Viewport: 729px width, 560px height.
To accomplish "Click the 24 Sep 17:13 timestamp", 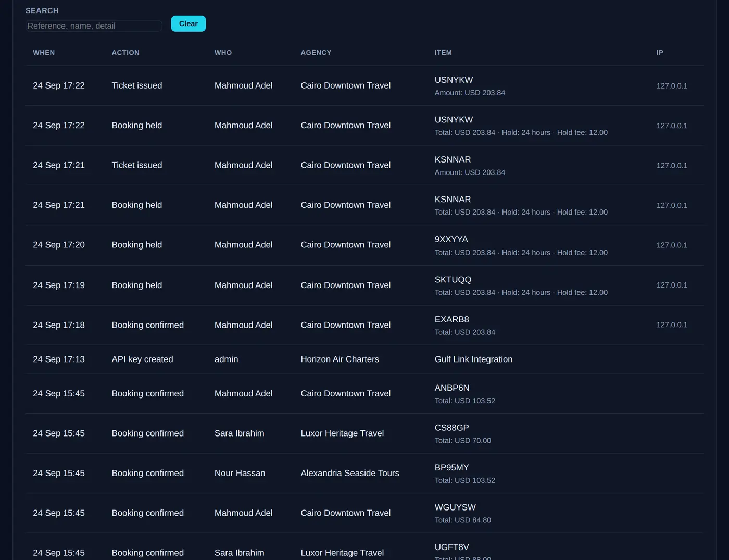I will tap(59, 359).
